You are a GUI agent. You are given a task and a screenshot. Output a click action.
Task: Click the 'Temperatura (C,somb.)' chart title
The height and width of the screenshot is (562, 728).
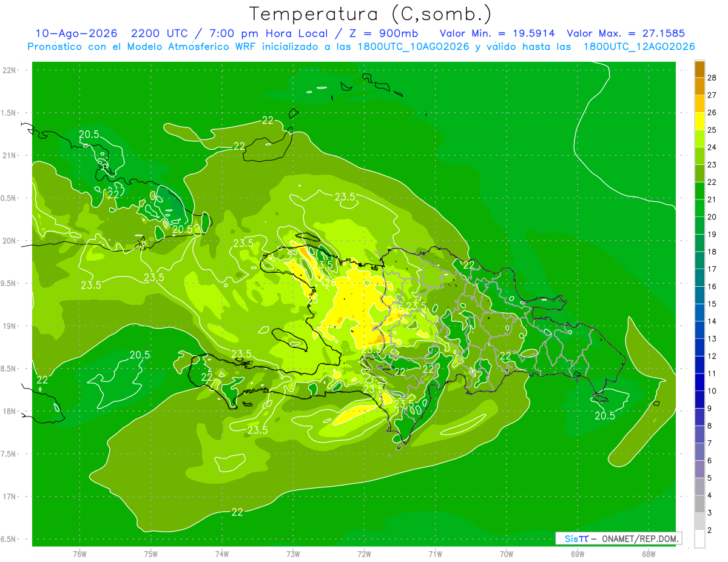coord(371,14)
